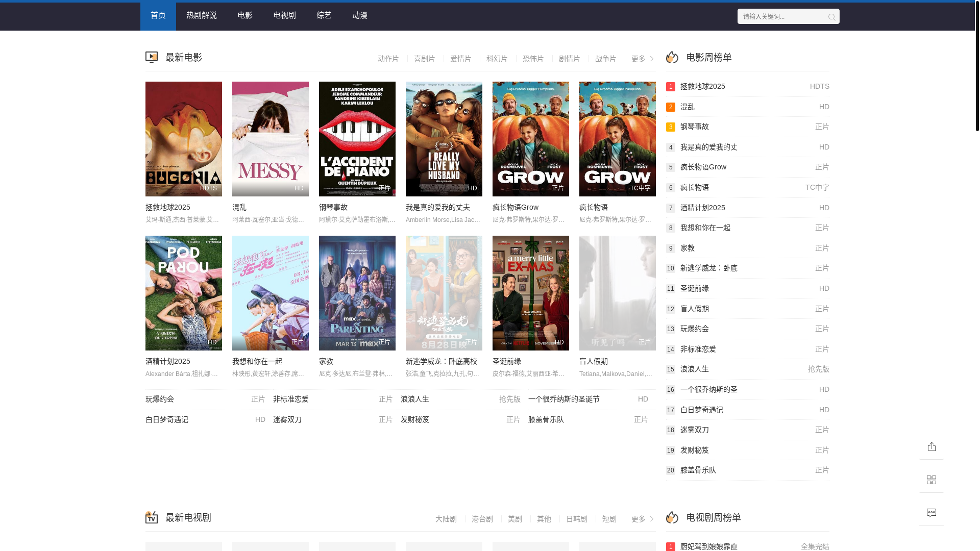Expand 更多 in movies section

(643, 59)
